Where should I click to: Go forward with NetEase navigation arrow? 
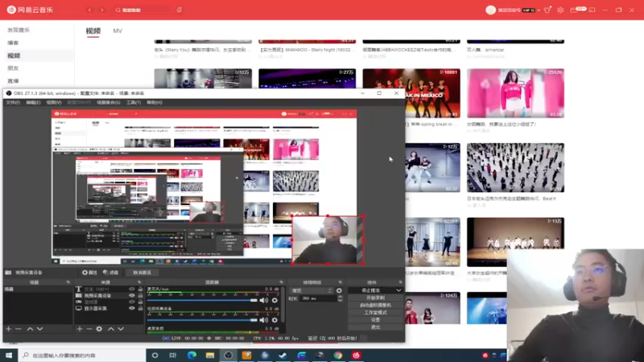click(x=102, y=10)
